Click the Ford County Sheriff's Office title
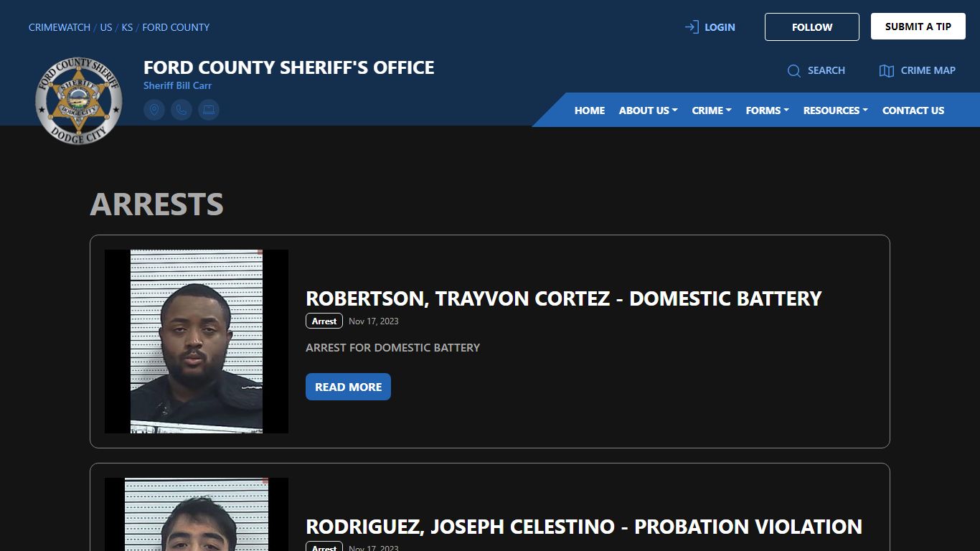Viewport: 980px width, 551px height. click(289, 67)
